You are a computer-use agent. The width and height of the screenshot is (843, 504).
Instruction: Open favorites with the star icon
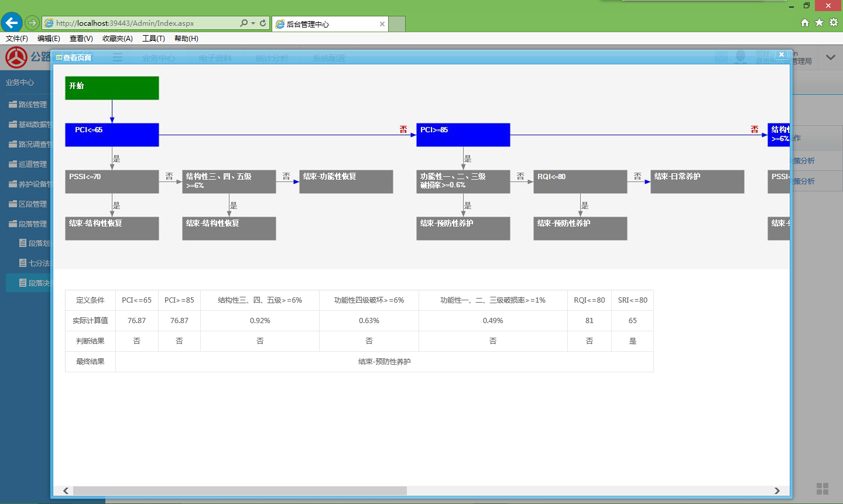coord(819,22)
